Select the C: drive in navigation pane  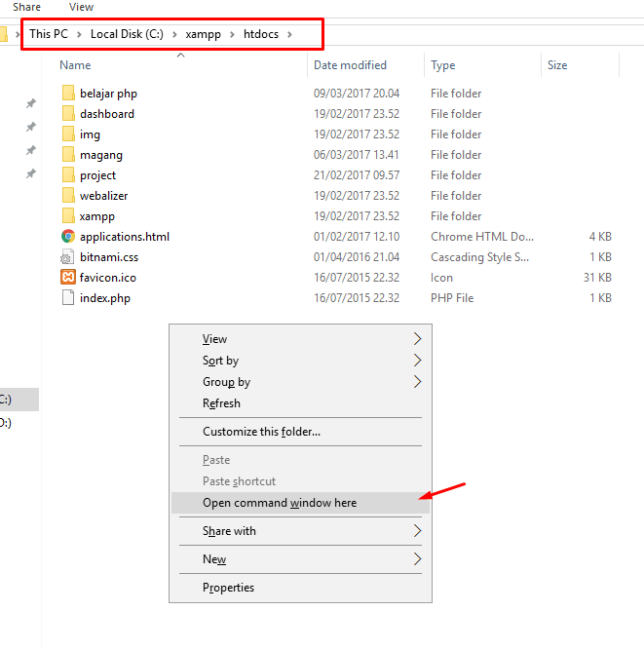19,400
